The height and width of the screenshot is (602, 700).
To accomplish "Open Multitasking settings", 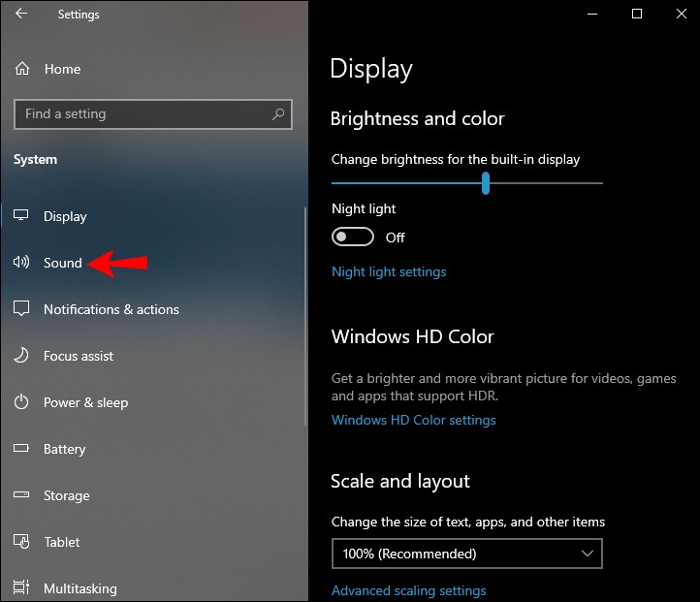I will (153, 588).
